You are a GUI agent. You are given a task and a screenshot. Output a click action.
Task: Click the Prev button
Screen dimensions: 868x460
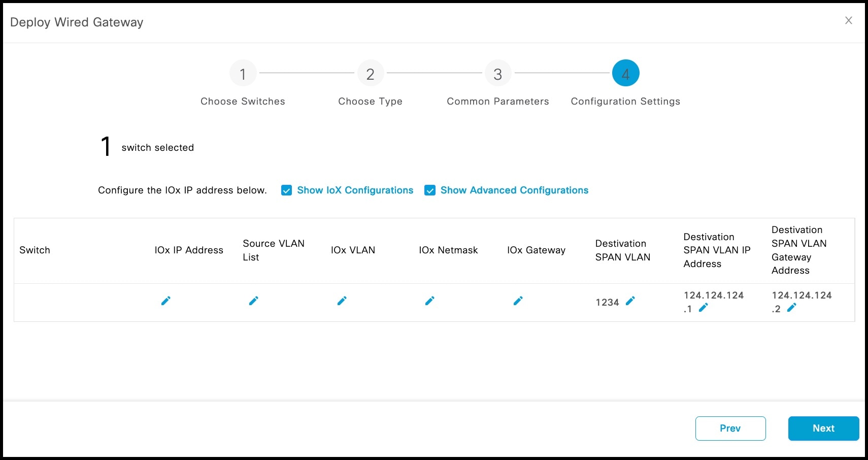click(730, 428)
